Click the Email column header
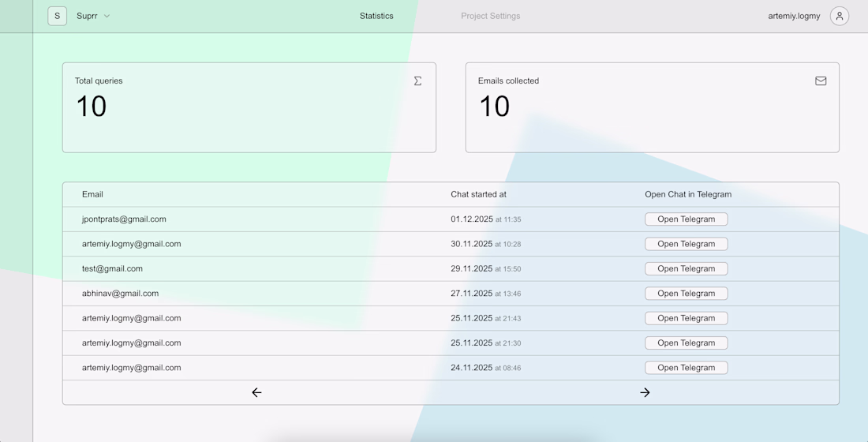Image resolution: width=868 pixels, height=442 pixels. coord(92,194)
